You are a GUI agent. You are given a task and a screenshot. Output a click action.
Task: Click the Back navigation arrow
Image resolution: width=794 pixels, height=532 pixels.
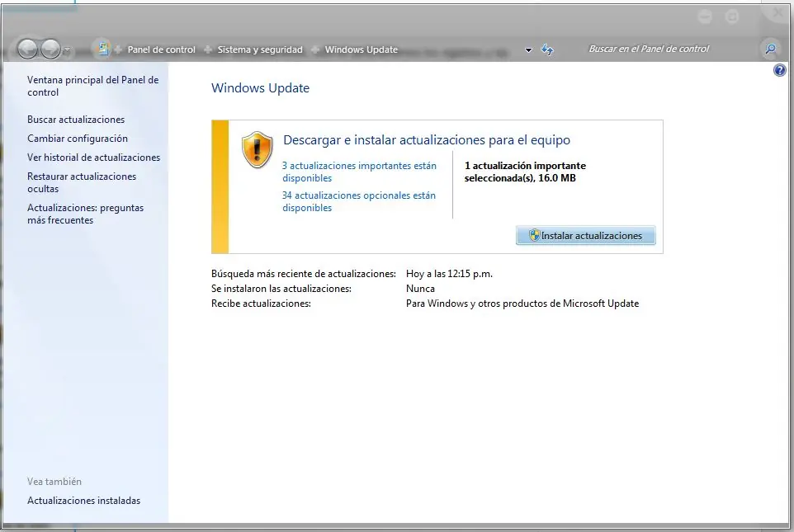(x=27, y=49)
